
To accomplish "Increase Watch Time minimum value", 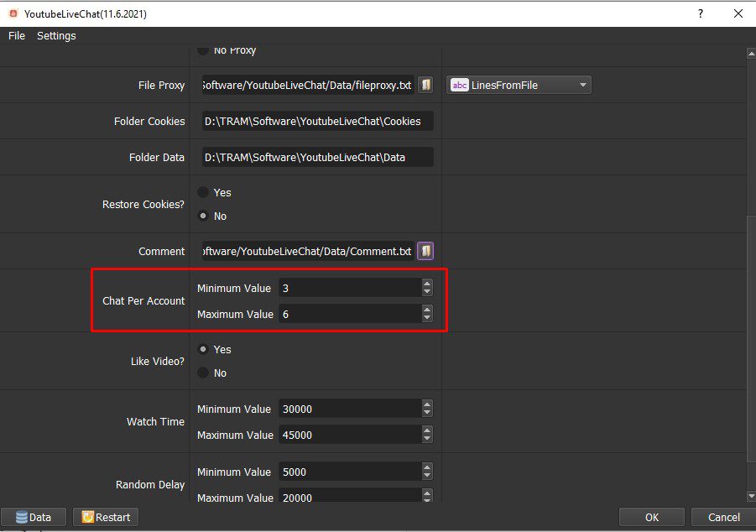I will tap(427, 404).
